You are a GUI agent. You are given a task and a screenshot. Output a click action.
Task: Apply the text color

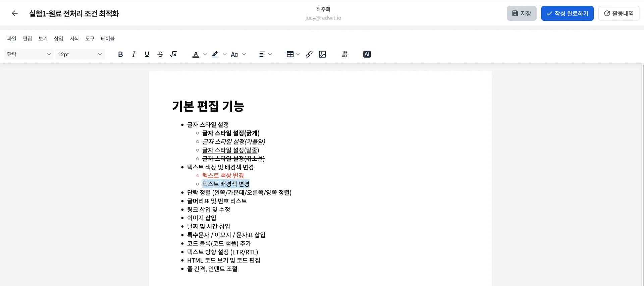coord(196,54)
